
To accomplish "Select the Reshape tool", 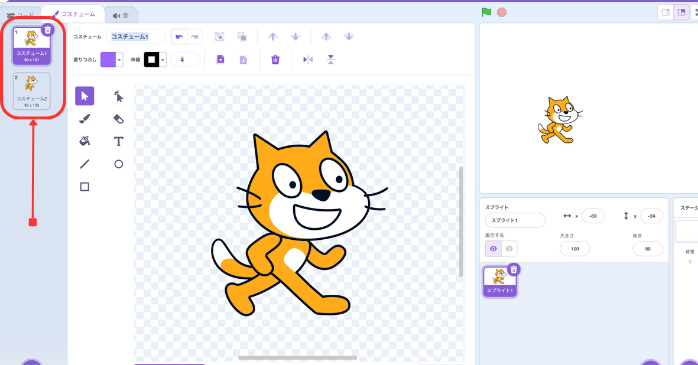I will click(x=118, y=96).
